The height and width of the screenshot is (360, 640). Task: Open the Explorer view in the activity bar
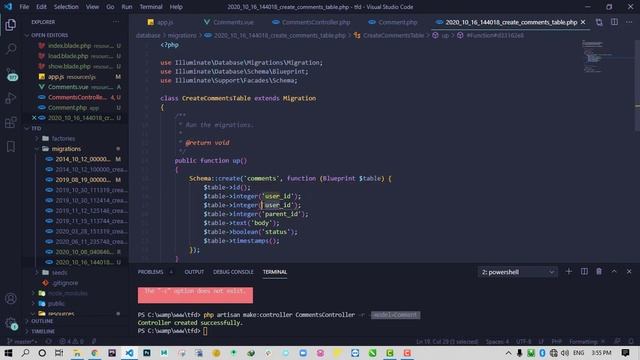pos(11,24)
